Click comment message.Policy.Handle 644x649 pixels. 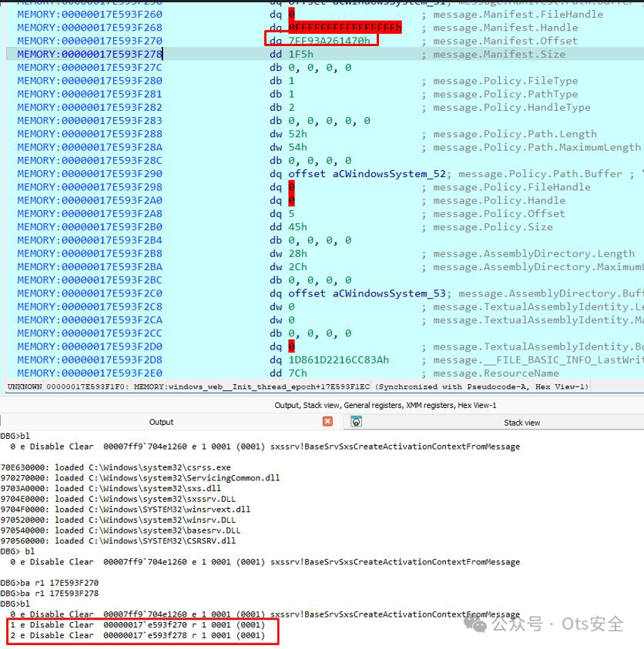(499, 200)
